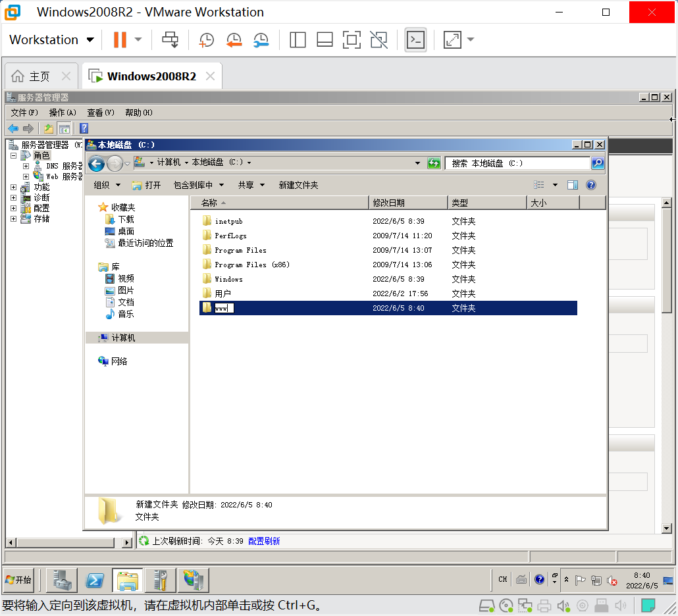The width and height of the screenshot is (678, 616).
Task: Open stretch display dropdown arrow
Action: pos(471,39)
